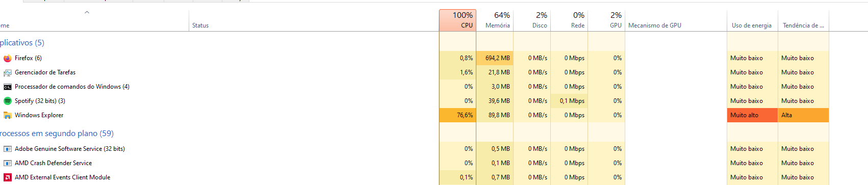The width and height of the screenshot is (868, 185).
Task: Select the Adobe Genuine Software Service icon
Action: pos(8,149)
